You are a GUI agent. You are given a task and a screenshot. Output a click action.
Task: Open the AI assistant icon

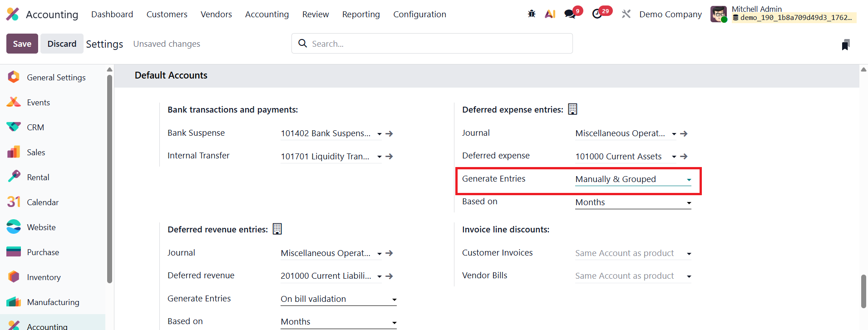coord(550,14)
